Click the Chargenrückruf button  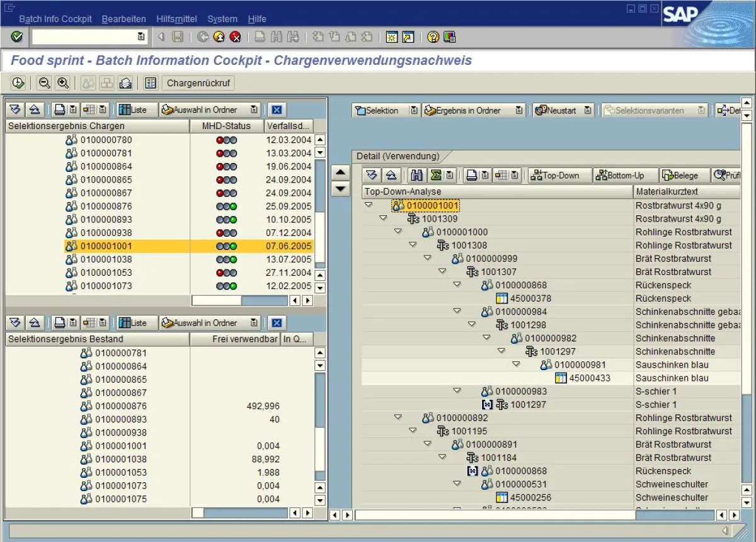click(198, 83)
